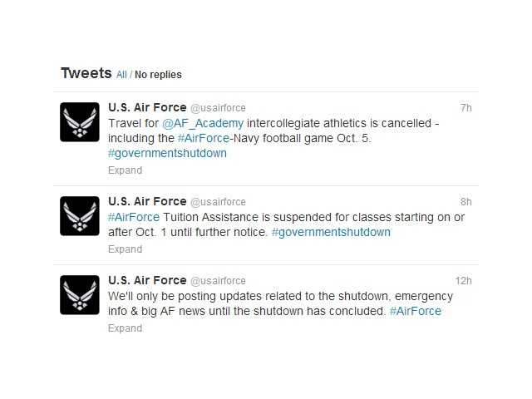Click the Air Force avatar on the 7h tweet
The image size is (532, 399).
80,122
